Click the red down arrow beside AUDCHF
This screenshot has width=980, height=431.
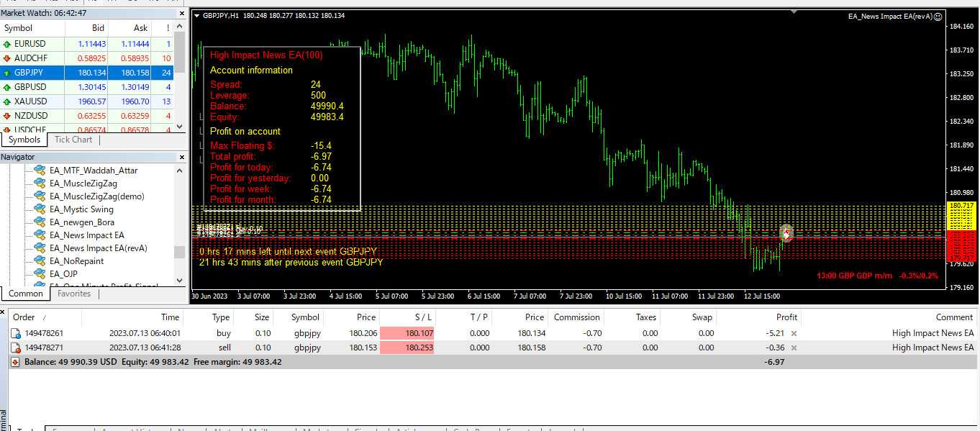tap(7, 58)
